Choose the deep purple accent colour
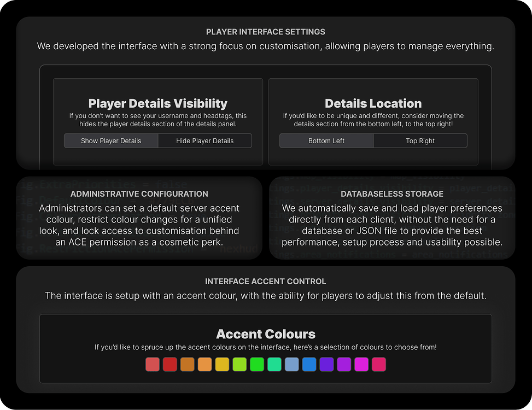Viewport: 532px width, 410px height. [x=327, y=364]
